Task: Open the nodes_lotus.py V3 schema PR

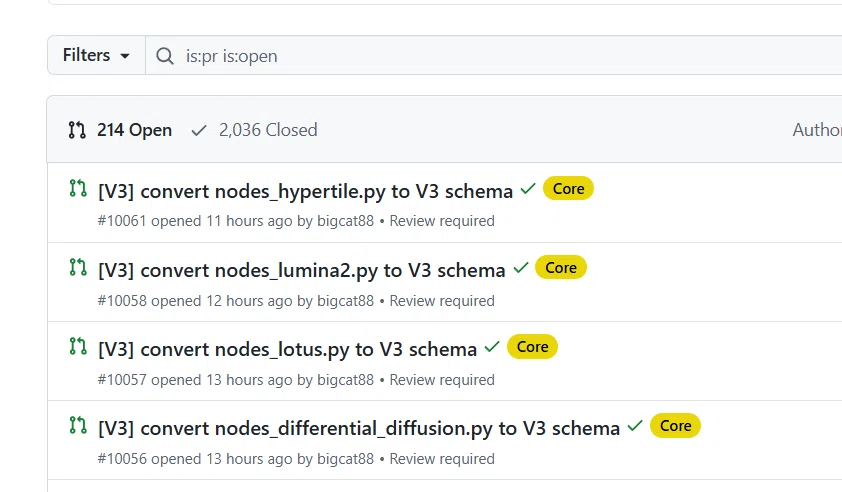Action: point(287,349)
